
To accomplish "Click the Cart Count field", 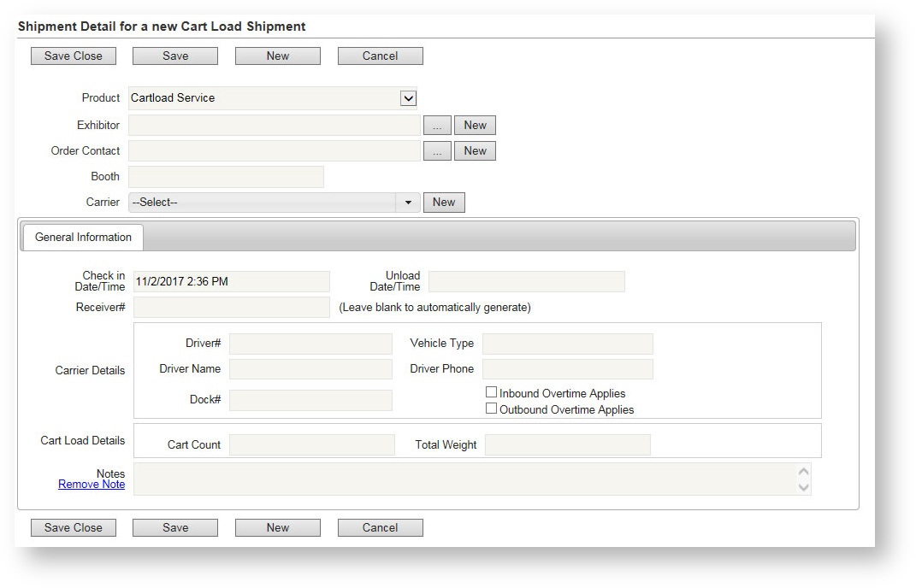I will click(311, 444).
